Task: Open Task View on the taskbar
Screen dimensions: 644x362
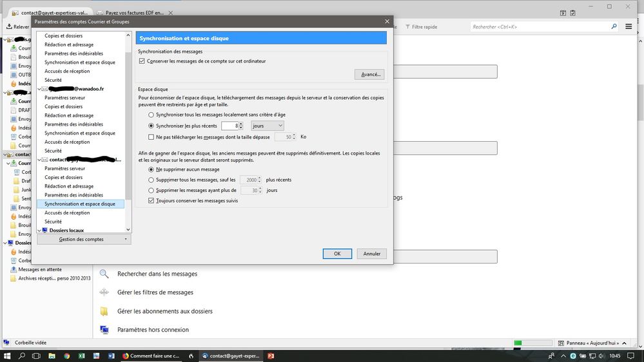Action: 36,356
